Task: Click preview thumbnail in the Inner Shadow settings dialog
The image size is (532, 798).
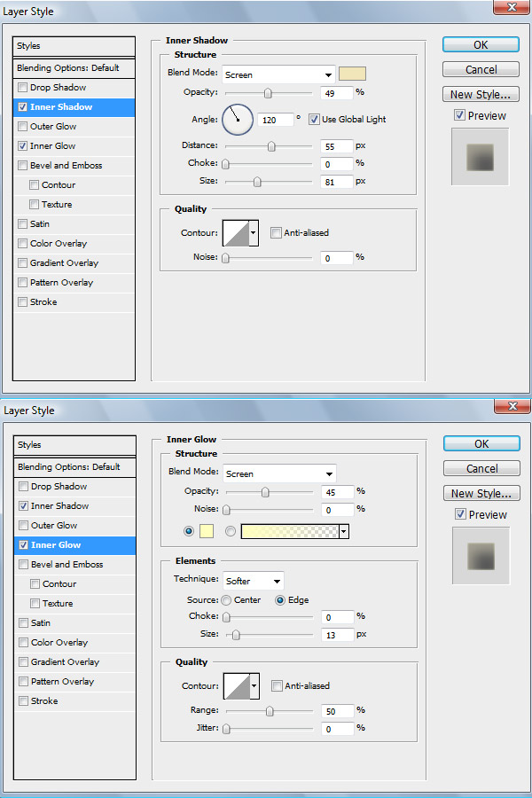Action: 480,157
